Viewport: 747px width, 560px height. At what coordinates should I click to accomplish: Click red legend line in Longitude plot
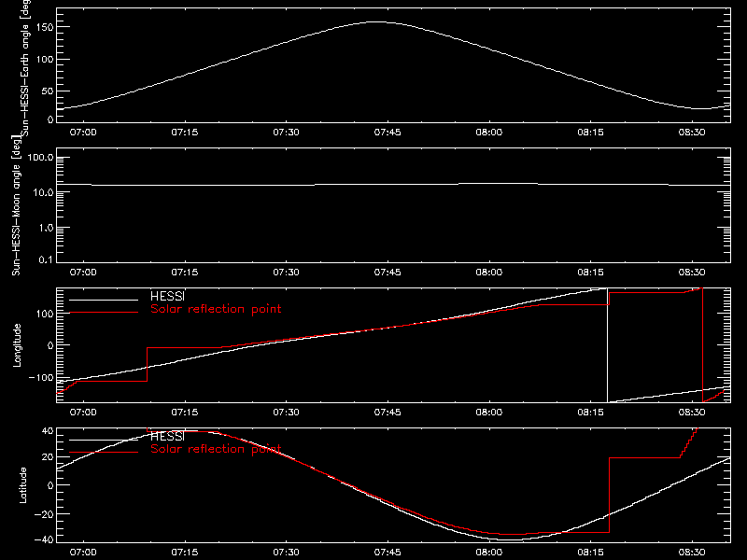104,313
